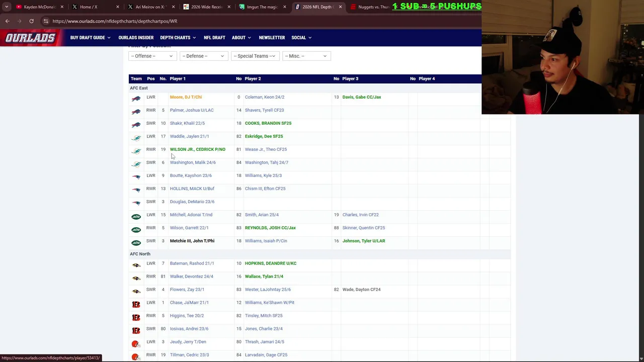Screen dimensions: 644x362
Task: Click the AFC North division row label
Action: 140,254
